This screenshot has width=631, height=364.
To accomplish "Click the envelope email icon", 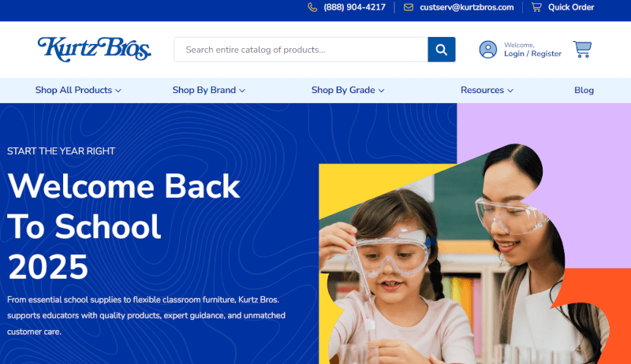I will pyautogui.click(x=409, y=7).
